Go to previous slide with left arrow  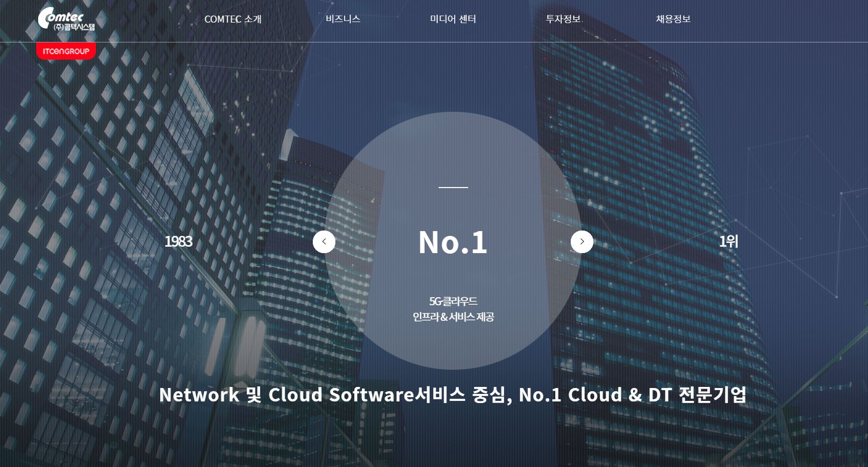click(324, 242)
